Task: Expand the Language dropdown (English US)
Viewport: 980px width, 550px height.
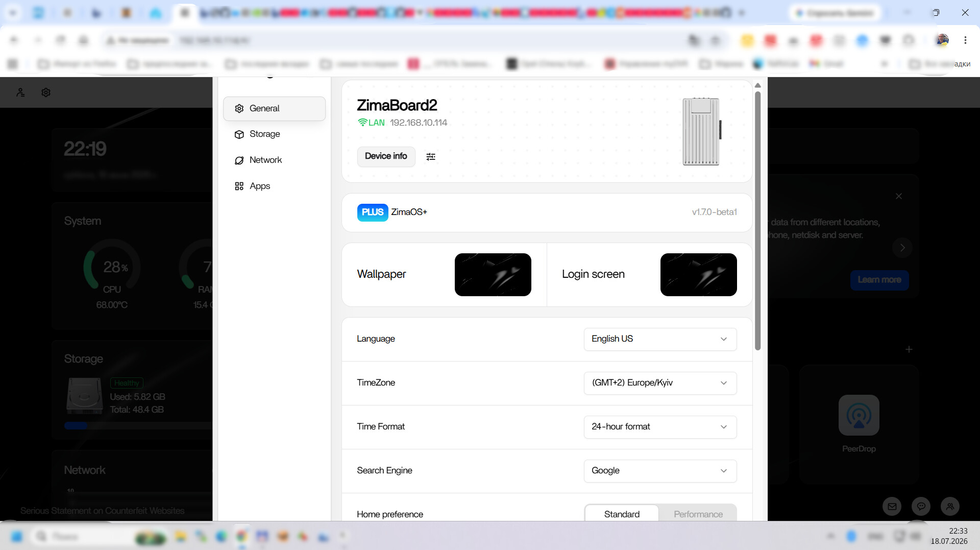Action: click(660, 339)
